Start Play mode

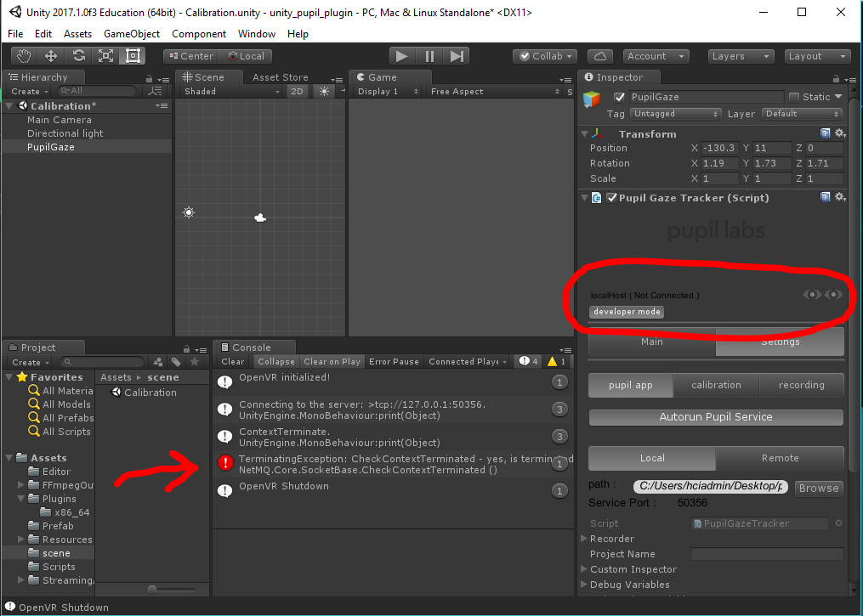point(402,56)
